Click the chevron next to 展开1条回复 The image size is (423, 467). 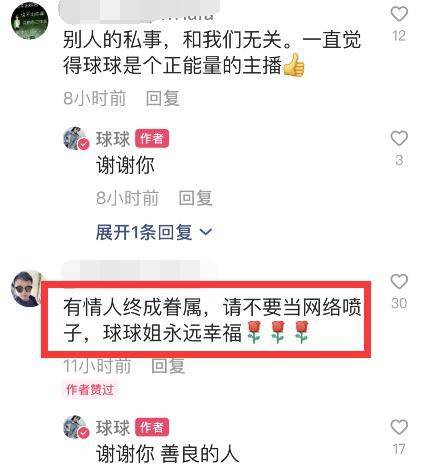[205, 232]
